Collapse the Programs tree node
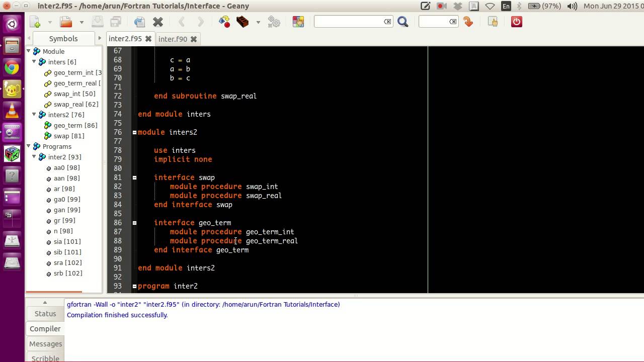This screenshot has width=644, height=362. tap(29, 146)
